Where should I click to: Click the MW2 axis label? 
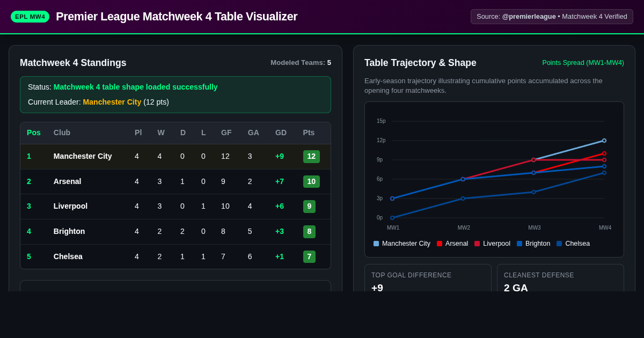pos(464,228)
